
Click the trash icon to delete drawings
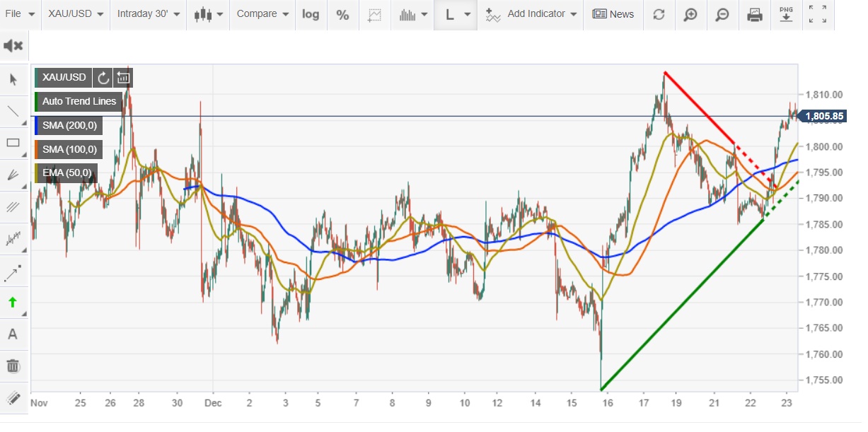[x=13, y=366]
